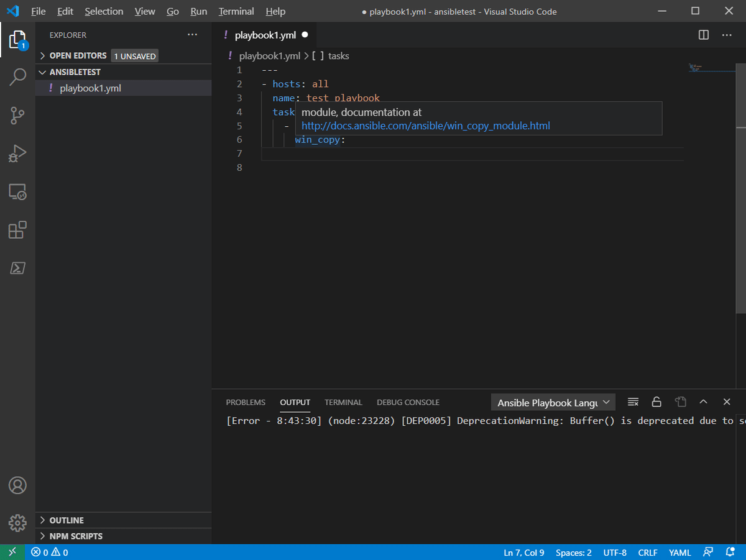Click playbook1.yml in the breadcrumb
Viewport: 746px width, 560px height.
(x=270, y=56)
